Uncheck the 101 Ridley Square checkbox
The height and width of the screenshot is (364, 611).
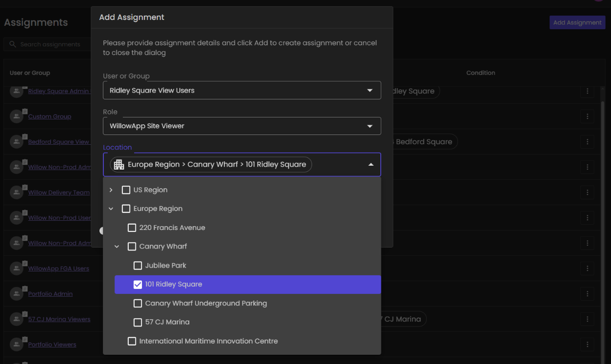click(138, 285)
